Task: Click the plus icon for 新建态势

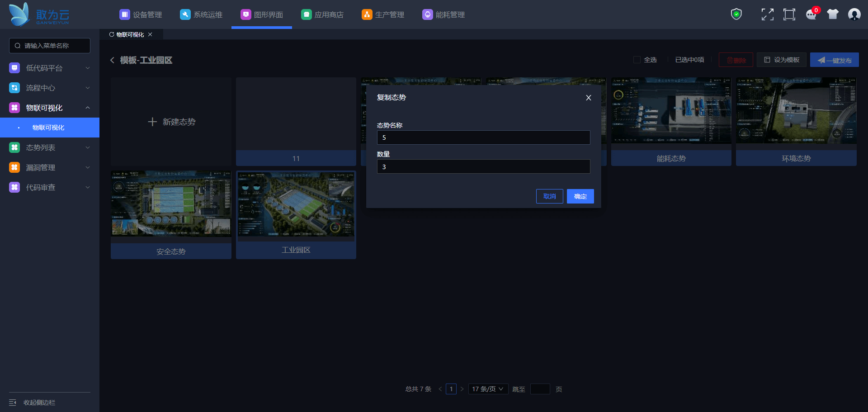Action: click(x=152, y=122)
